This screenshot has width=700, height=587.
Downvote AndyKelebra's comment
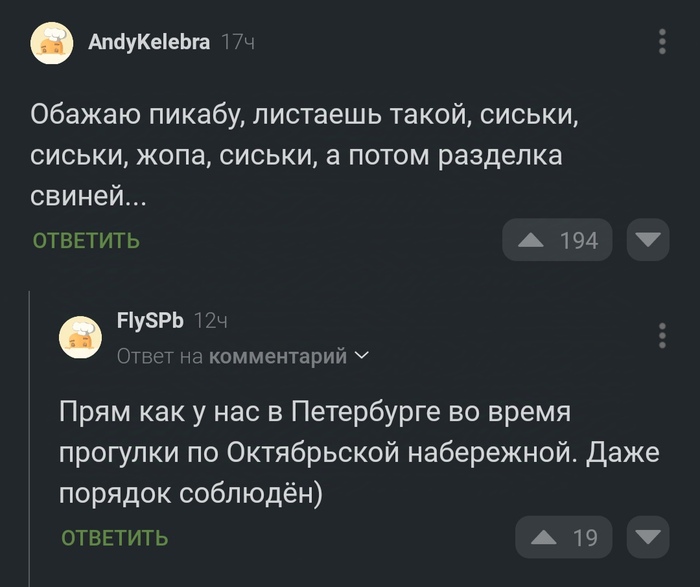click(x=648, y=240)
